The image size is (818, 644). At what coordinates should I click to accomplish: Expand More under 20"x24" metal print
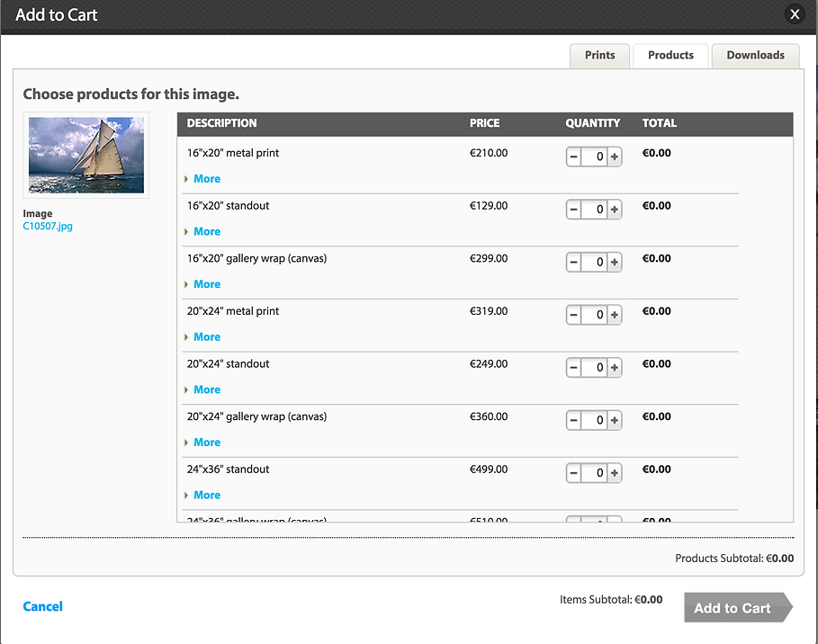(x=207, y=337)
